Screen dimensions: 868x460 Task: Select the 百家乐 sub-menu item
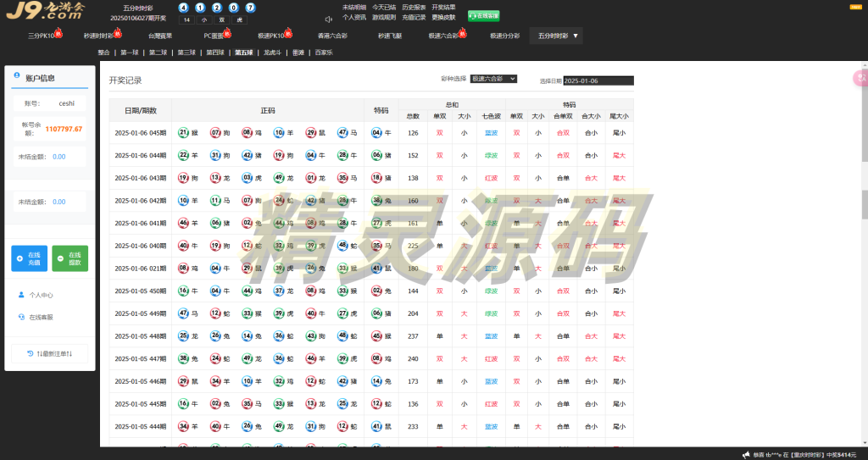click(x=324, y=53)
